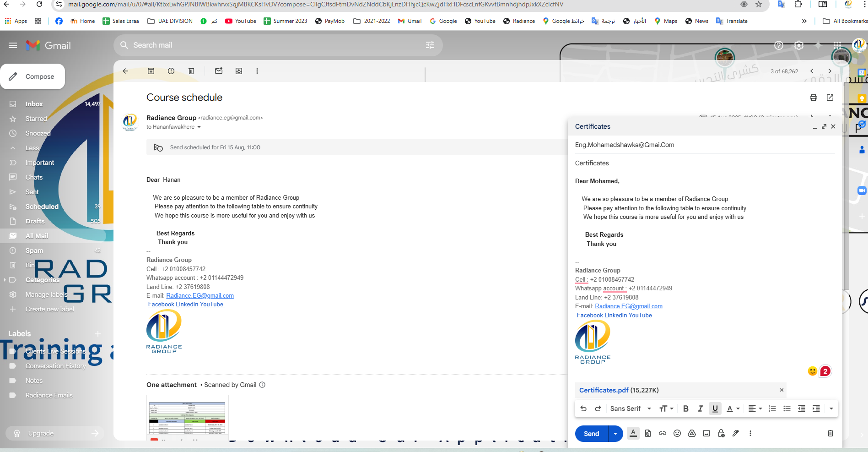The height and width of the screenshot is (452, 868).
Task: Insert files using Drive icon
Action: (692, 433)
